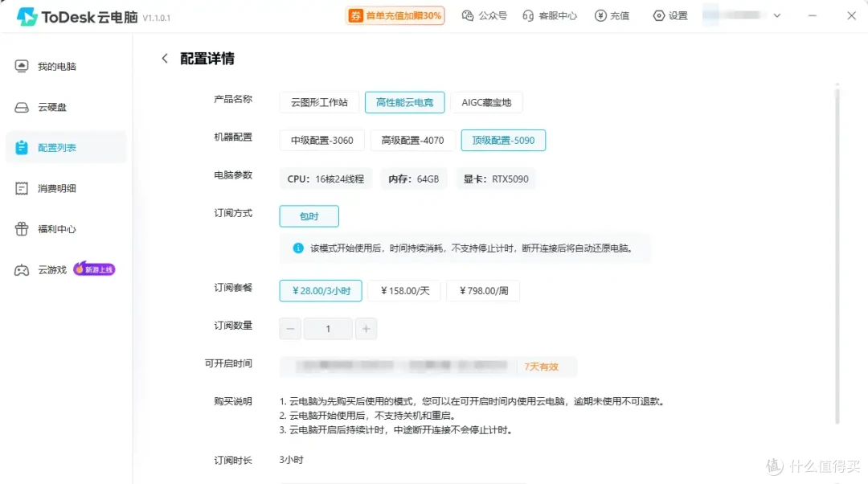The height and width of the screenshot is (484, 868).
Task: Open 消费明细 in sidebar
Action: [x=66, y=188]
